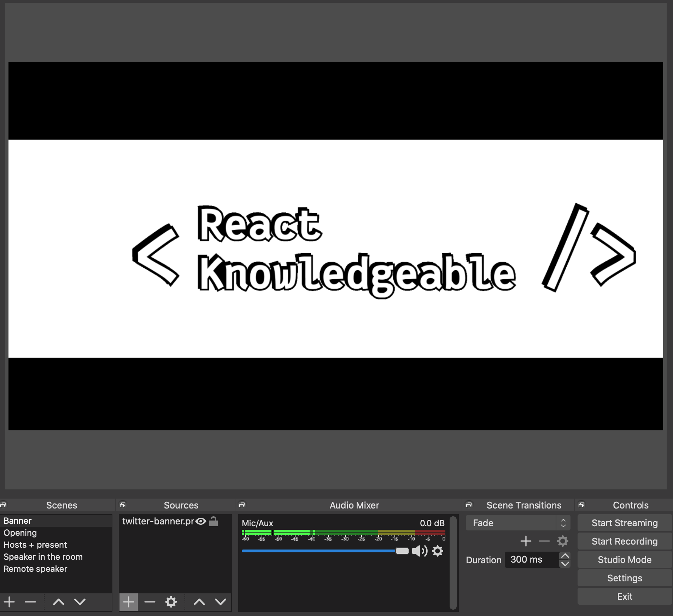The width and height of the screenshot is (673, 616).
Task: Click Start Streaming button
Action: (x=625, y=523)
